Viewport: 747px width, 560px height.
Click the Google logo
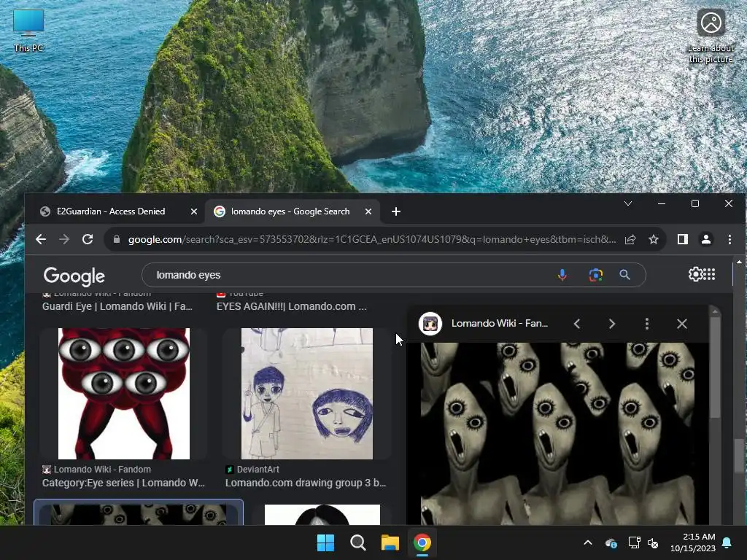(74, 276)
